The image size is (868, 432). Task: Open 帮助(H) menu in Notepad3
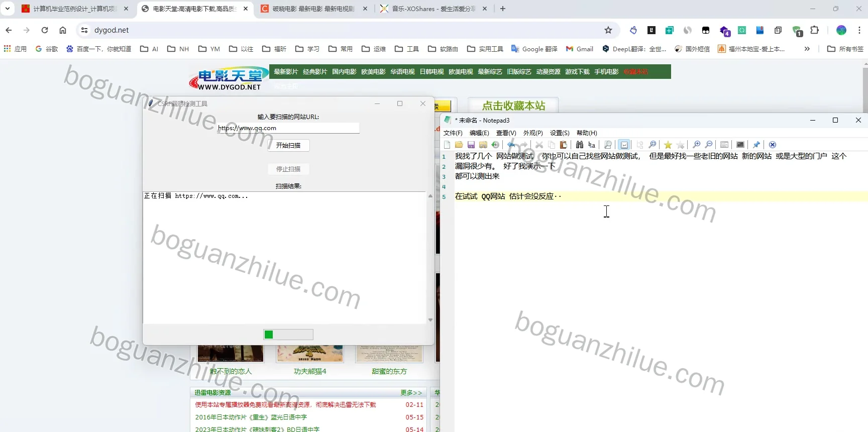pos(587,133)
